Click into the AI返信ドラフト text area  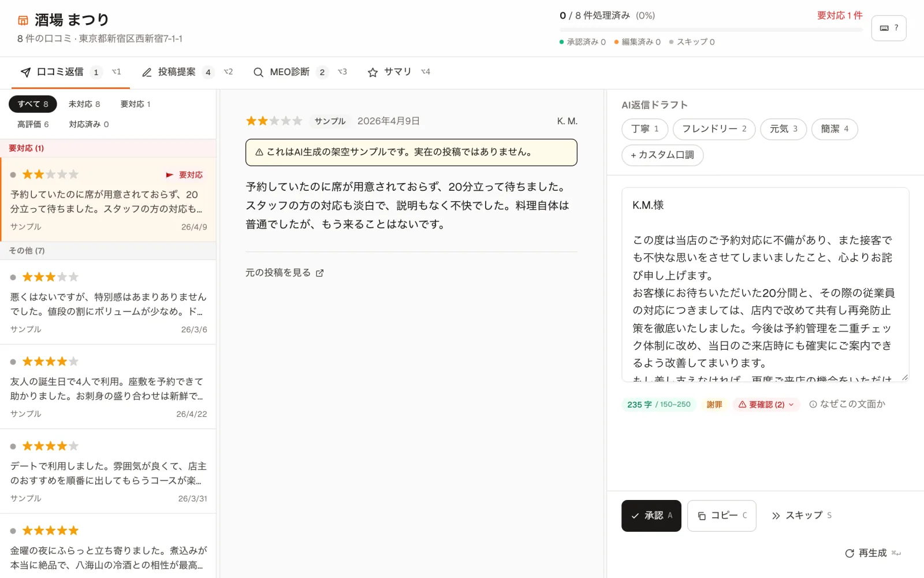(x=765, y=284)
